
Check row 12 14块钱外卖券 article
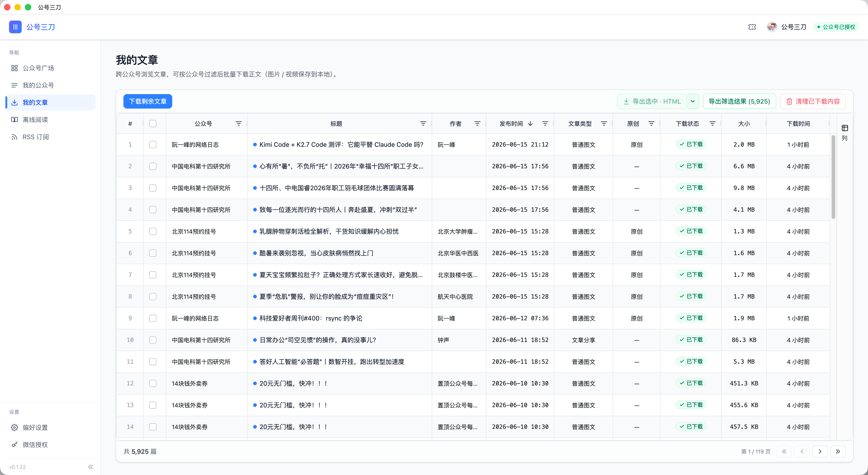tap(153, 383)
